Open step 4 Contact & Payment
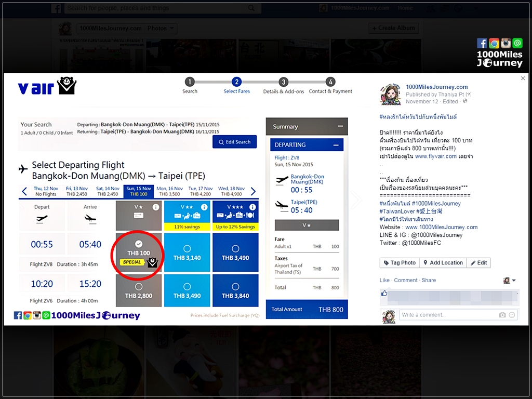Viewport: 532px width, 399px height. [330, 82]
